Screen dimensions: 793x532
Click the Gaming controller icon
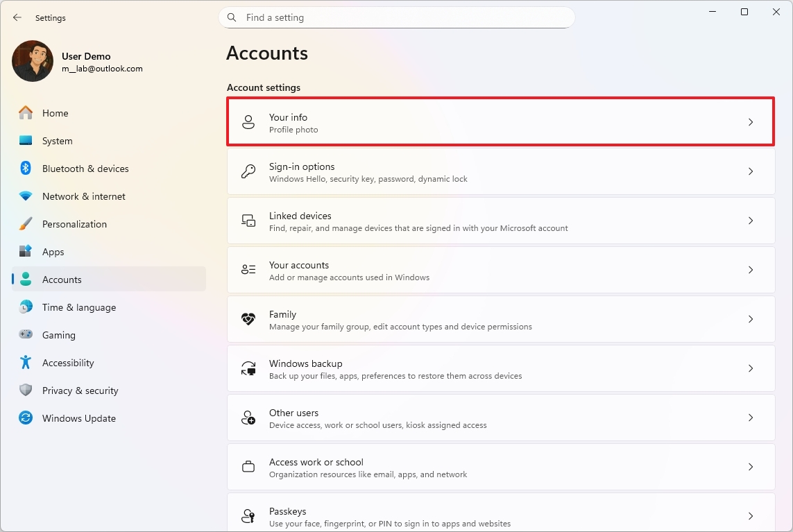click(x=26, y=335)
